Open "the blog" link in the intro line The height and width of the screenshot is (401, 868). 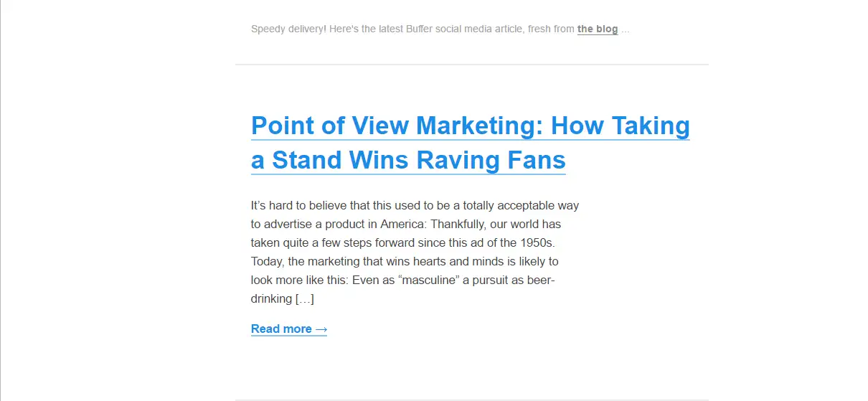click(x=597, y=29)
